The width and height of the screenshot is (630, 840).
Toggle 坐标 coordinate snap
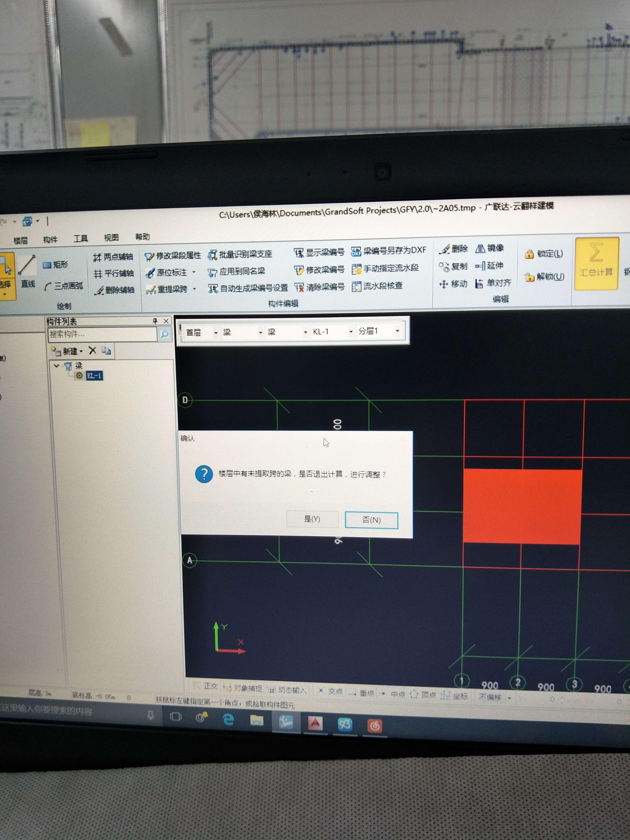tap(455, 696)
